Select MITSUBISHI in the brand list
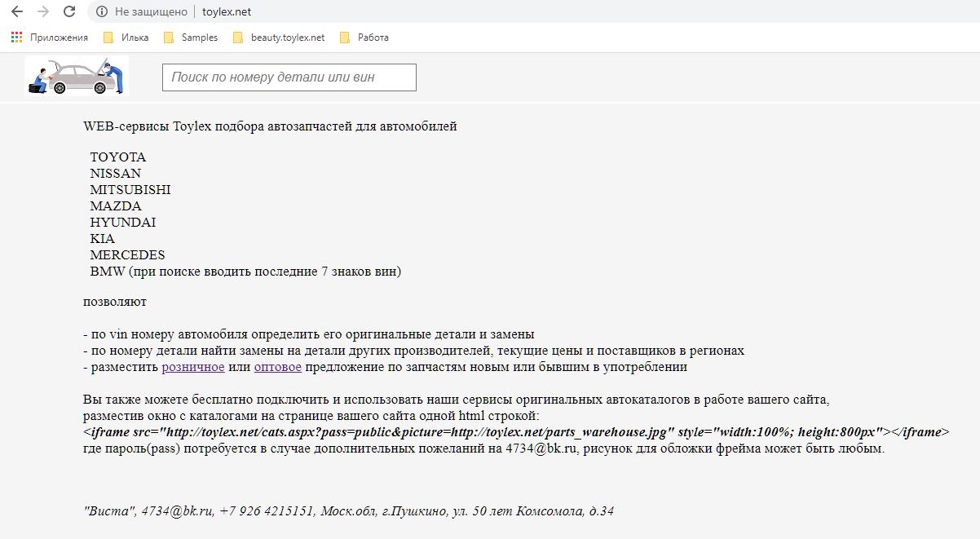Image resolution: width=980 pixels, height=539 pixels. [130, 190]
